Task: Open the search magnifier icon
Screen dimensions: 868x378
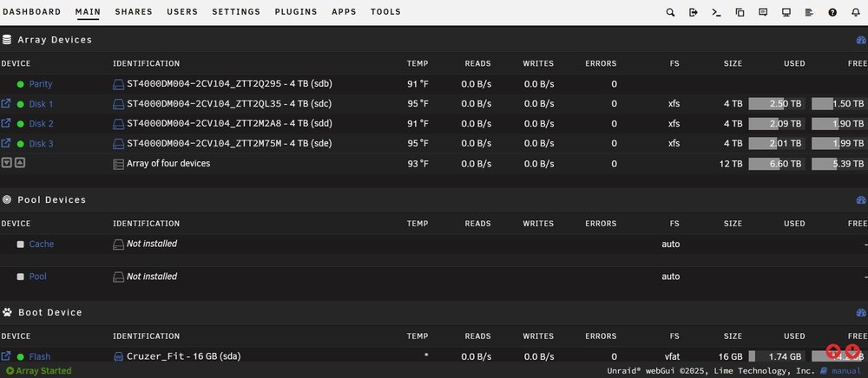Action: [x=670, y=12]
